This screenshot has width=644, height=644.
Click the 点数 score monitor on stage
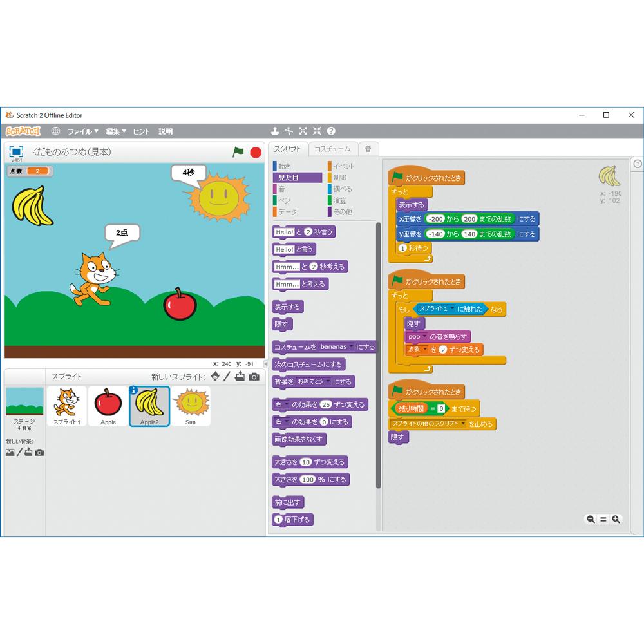pyautogui.click(x=30, y=171)
